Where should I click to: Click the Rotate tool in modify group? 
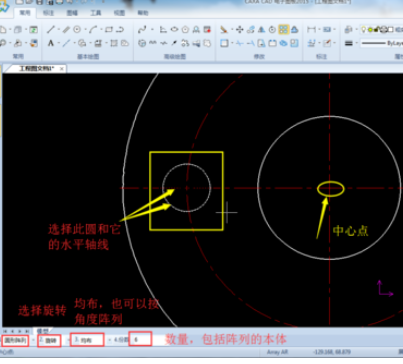pos(272,29)
